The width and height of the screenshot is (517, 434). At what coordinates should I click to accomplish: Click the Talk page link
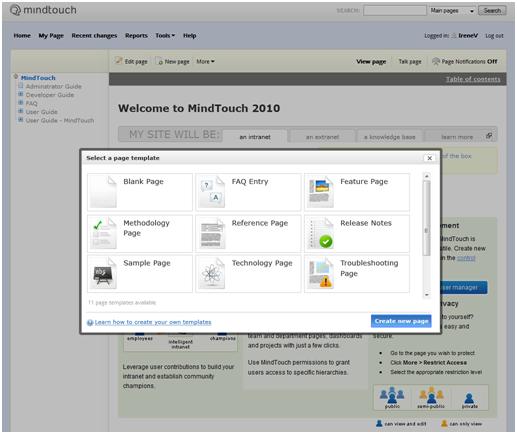[410, 62]
